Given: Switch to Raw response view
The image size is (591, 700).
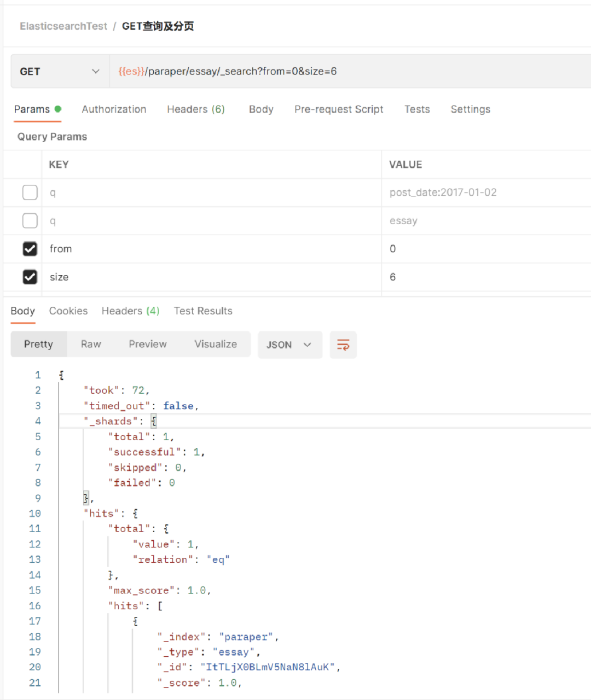Looking at the screenshot, I should [91, 345].
